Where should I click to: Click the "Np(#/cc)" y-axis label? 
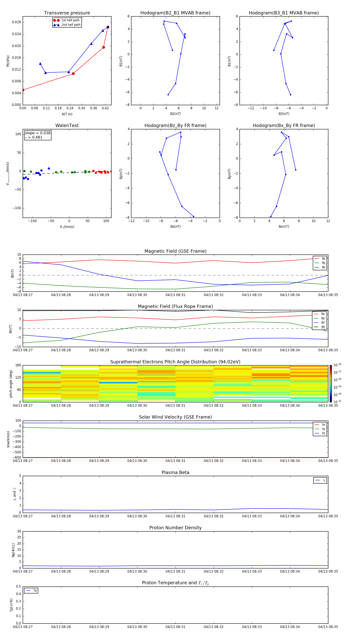(x=13, y=550)
